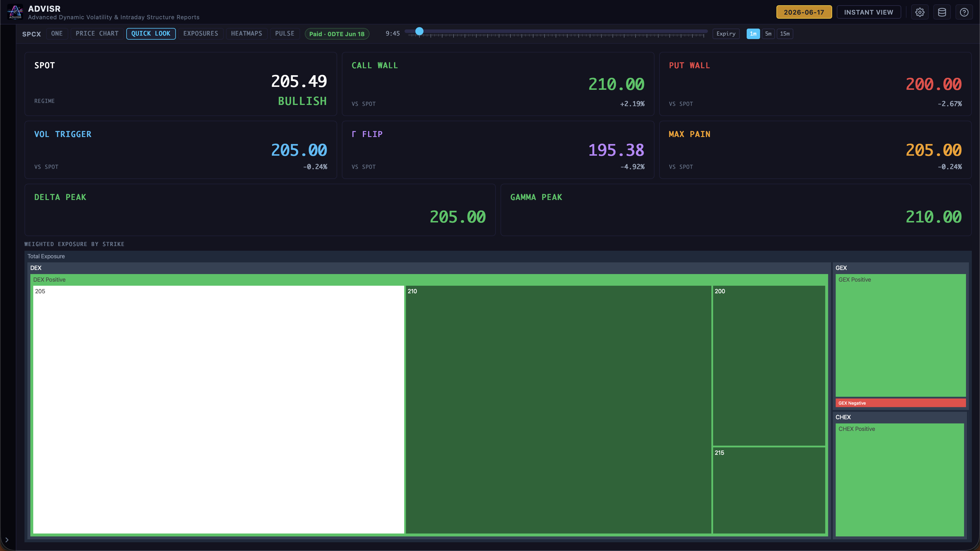Click the PUT WALL value 200.00
The width and height of the screenshot is (980, 551).
point(934,84)
